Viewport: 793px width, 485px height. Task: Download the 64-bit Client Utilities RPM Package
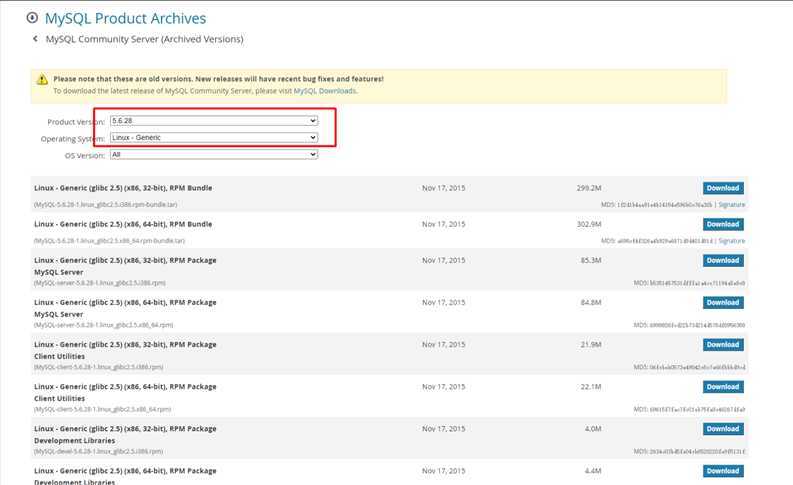(723, 387)
